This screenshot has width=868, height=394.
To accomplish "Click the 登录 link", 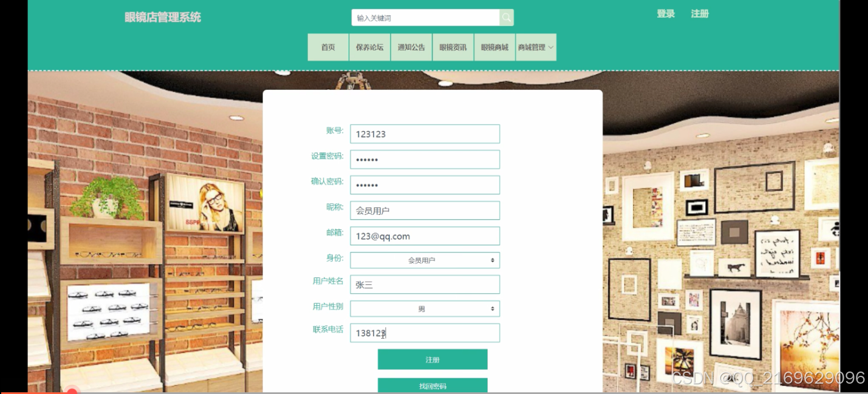I will (666, 13).
